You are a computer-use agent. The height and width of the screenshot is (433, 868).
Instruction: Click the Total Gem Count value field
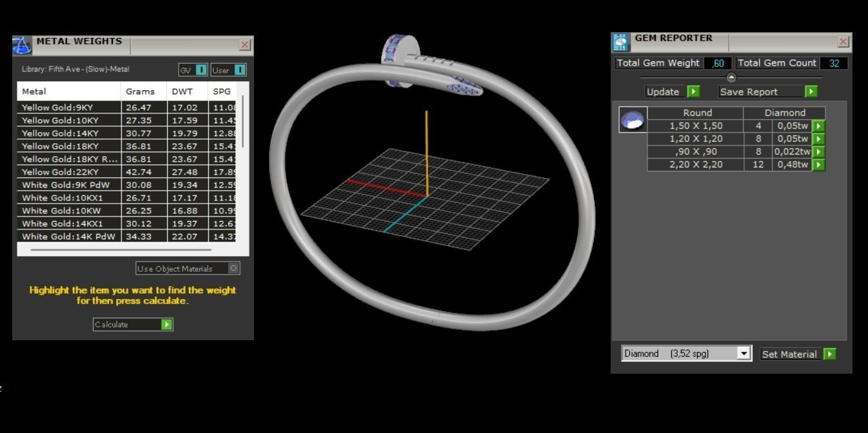coord(834,63)
